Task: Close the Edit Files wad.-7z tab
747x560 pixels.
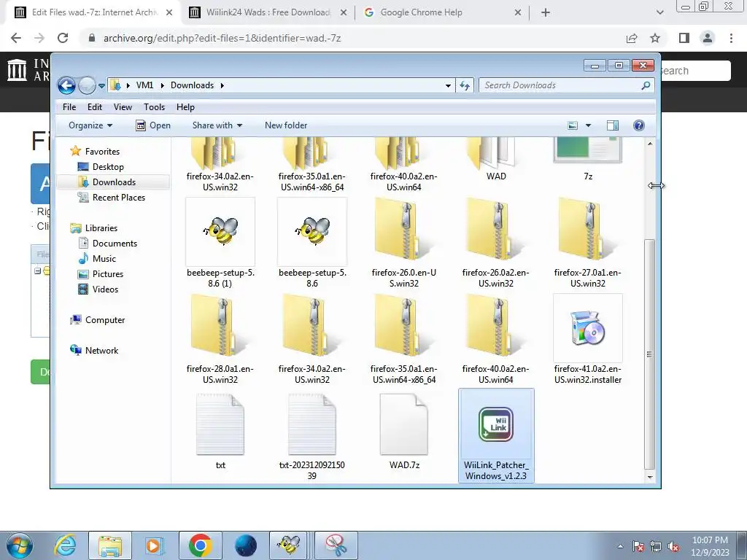Action: (x=169, y=12)
